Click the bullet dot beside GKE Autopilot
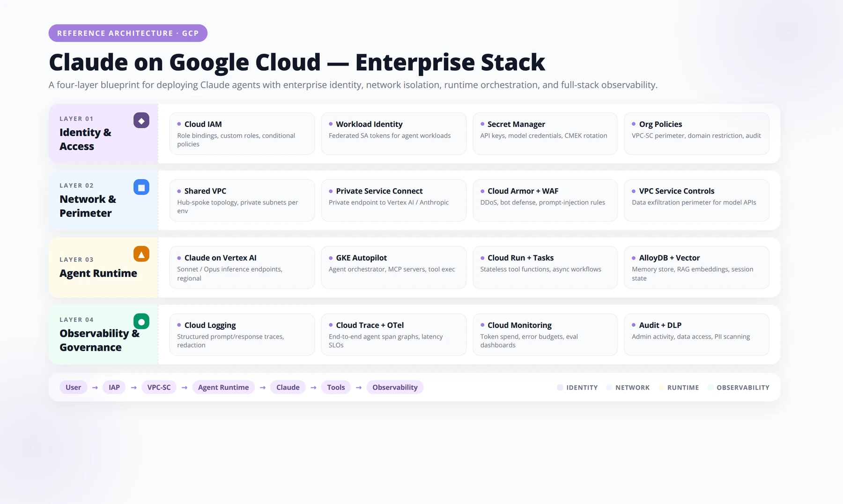The image size is (843, 504). tap(331, 258)
